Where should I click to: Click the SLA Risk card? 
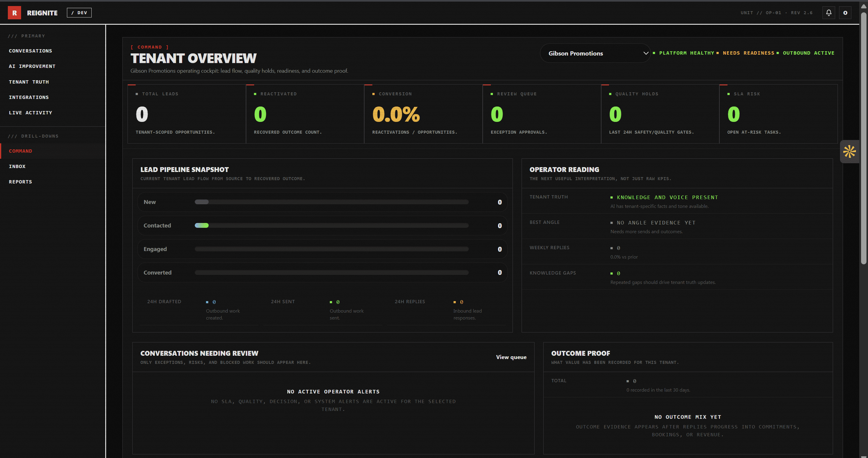coord(778,114)
